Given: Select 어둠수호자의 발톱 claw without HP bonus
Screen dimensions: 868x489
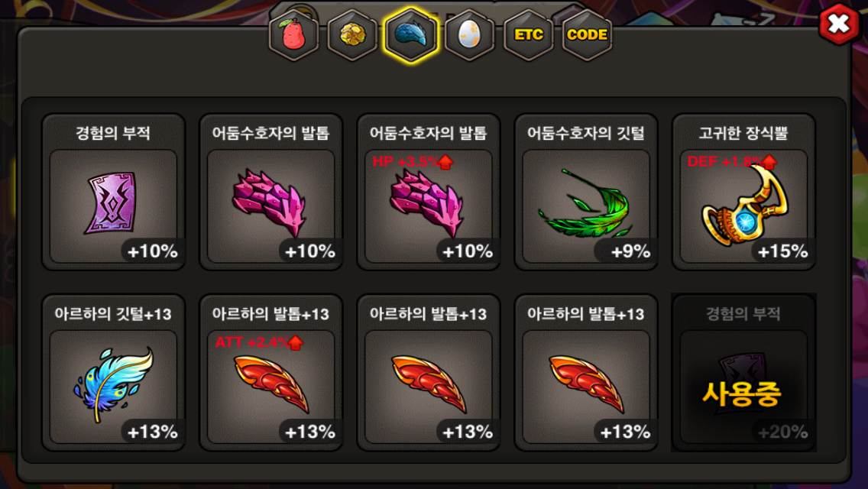Looking at the screenshot, I should [x=270, y=192].
